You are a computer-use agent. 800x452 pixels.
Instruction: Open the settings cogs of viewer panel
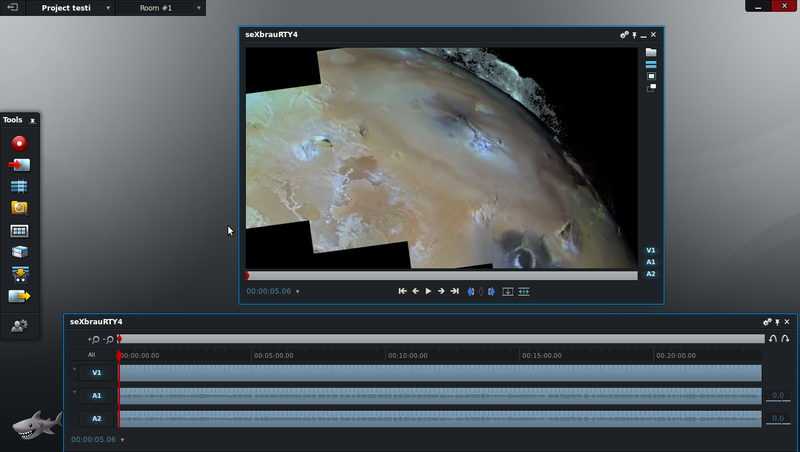click(x=624, y=34)
